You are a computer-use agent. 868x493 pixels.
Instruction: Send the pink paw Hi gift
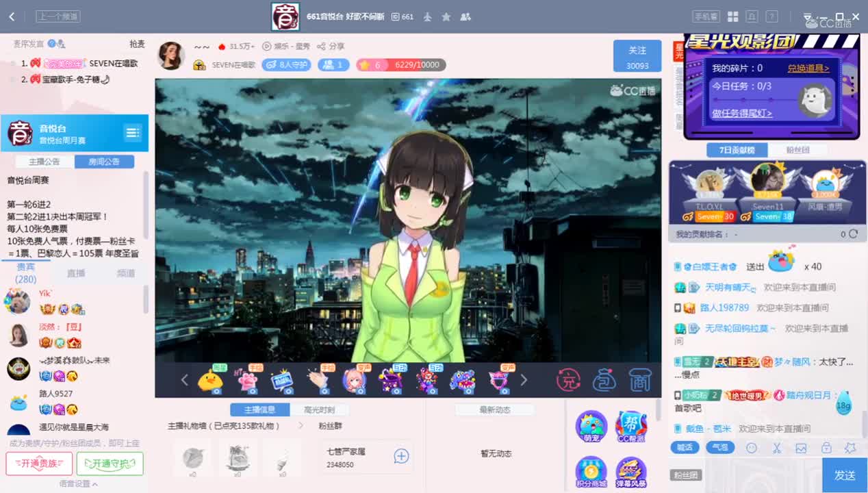click(x=246, y=380)
